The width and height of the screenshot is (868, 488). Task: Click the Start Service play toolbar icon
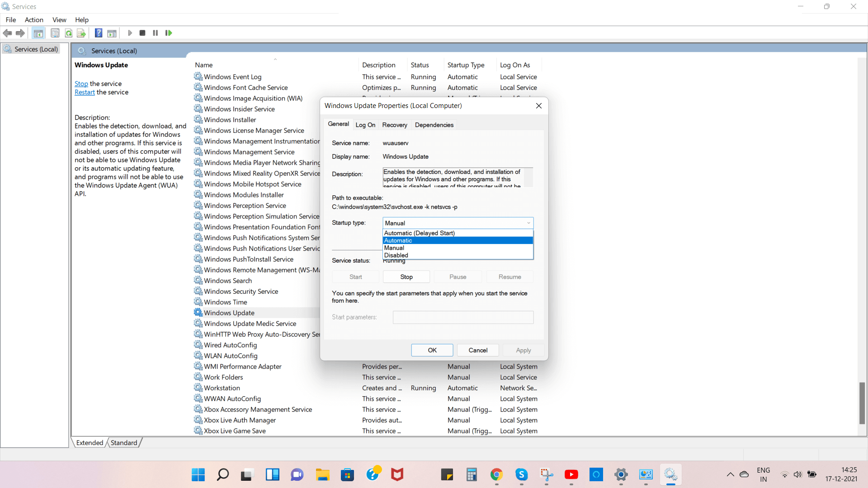[130, 33]
